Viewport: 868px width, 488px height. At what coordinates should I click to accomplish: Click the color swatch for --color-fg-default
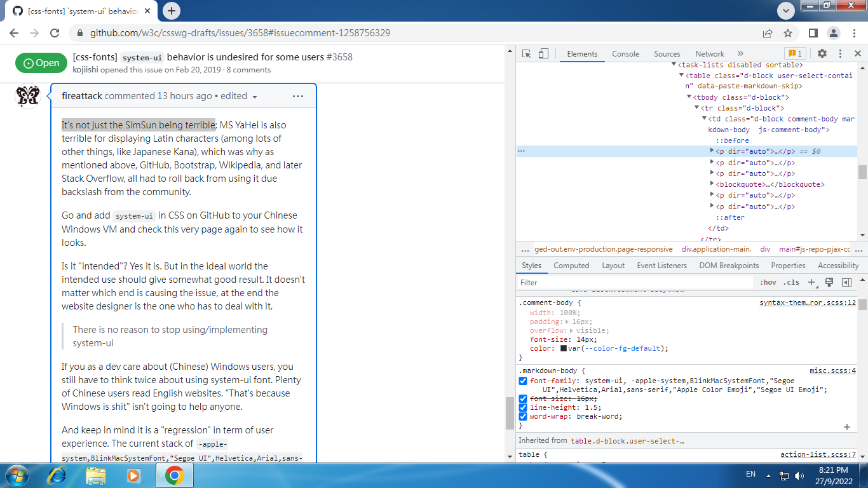[x=564, y=349]
